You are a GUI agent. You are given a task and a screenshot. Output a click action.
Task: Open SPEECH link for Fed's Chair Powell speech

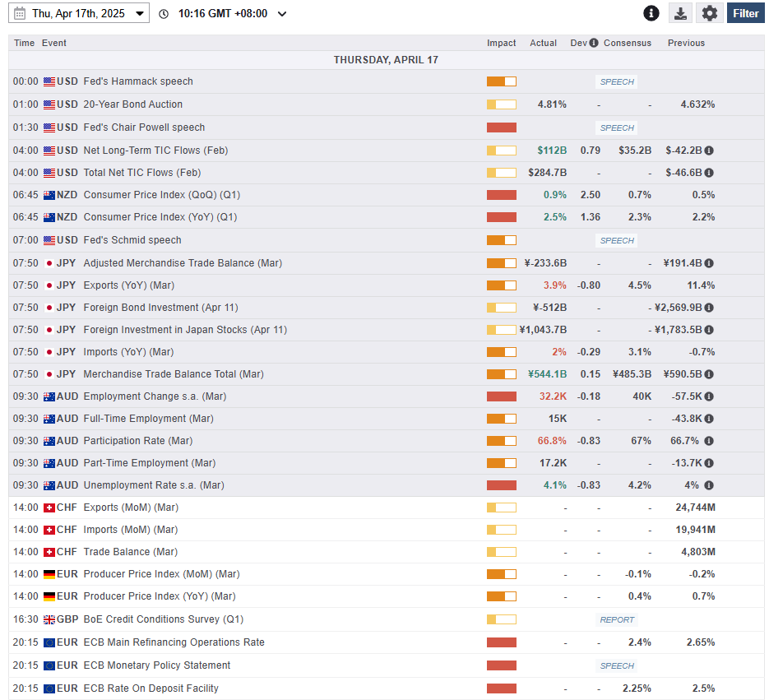[x=617, y=127]
